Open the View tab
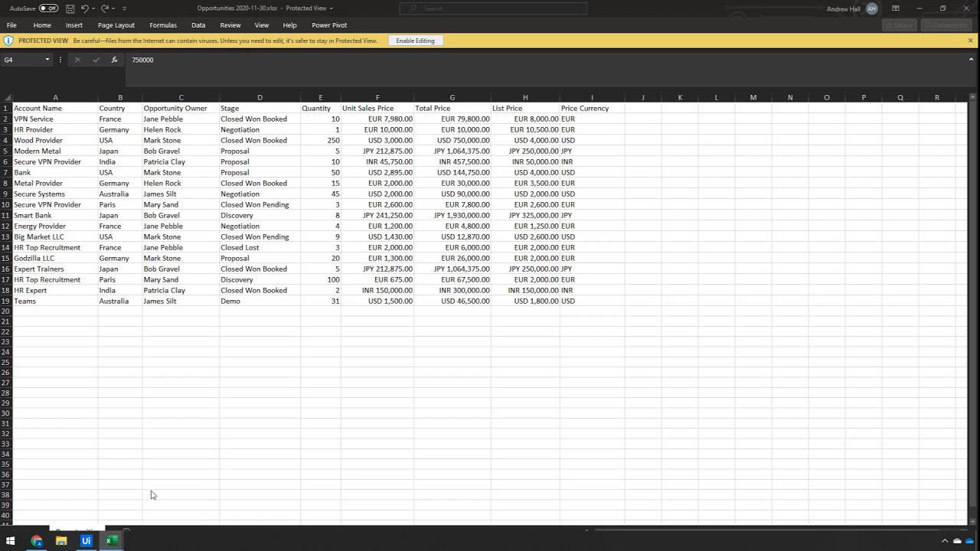The height and width of the screenshot is (551, 980). click(262, 25)
